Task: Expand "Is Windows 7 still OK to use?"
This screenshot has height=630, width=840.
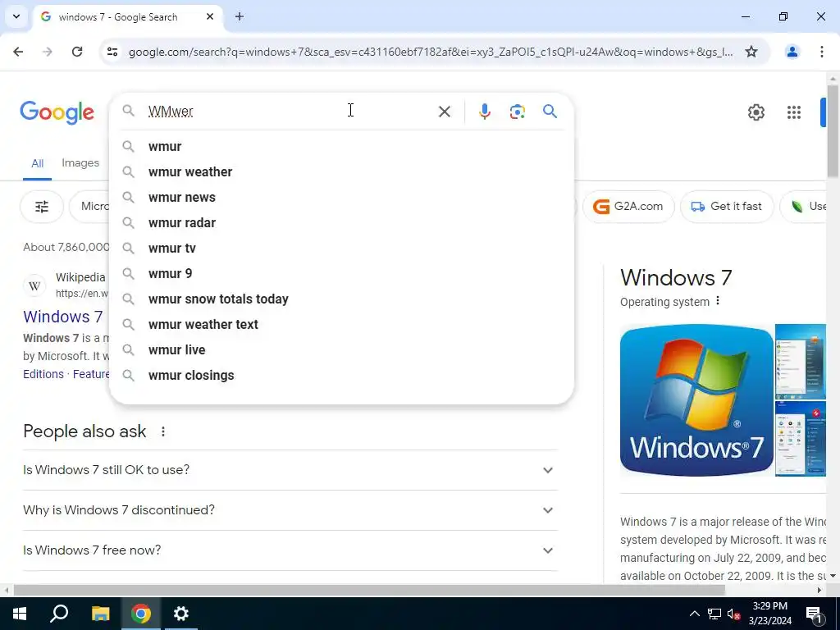Action: [290, 470]
